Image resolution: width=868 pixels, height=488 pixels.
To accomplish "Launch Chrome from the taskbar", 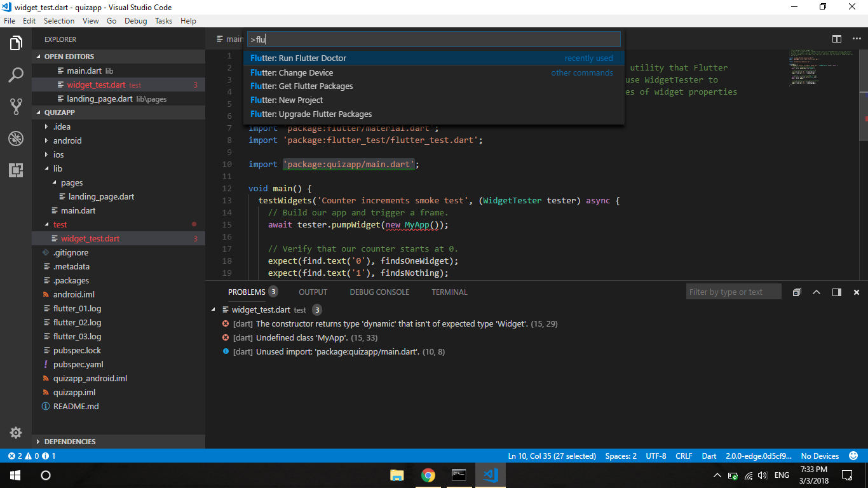I will pos(428,475).
